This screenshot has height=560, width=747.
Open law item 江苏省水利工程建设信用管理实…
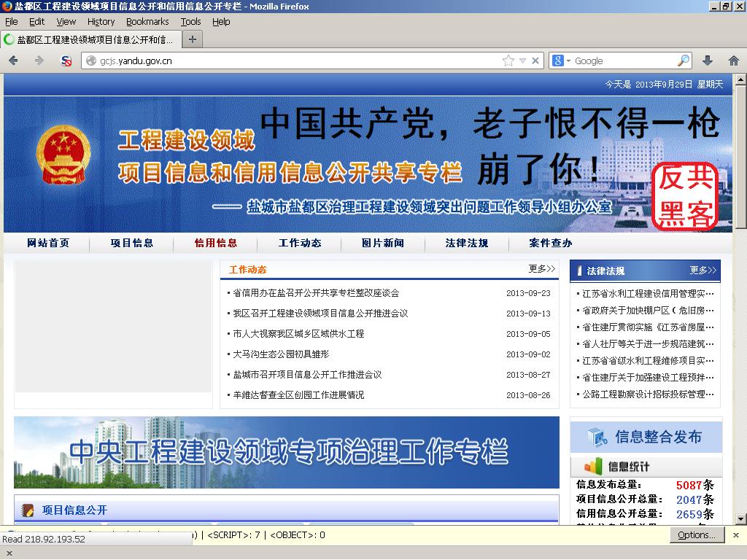648,293
